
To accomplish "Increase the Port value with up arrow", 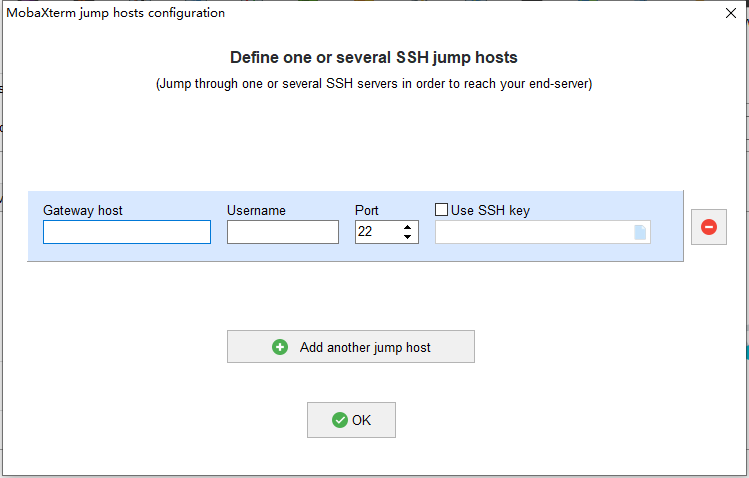I will click(x=407, y=227).
